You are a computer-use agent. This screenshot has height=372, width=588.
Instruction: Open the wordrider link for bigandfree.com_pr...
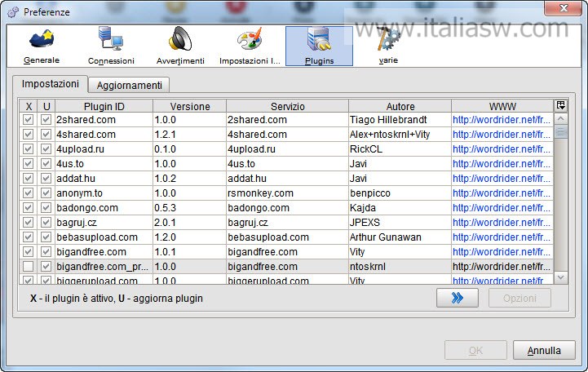point(502,266)
